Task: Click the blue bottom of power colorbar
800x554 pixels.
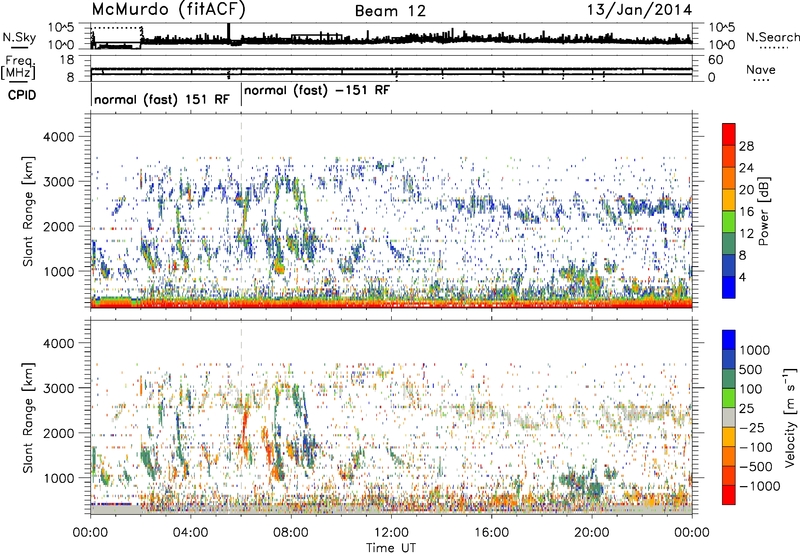Action: tap(729, 287)
